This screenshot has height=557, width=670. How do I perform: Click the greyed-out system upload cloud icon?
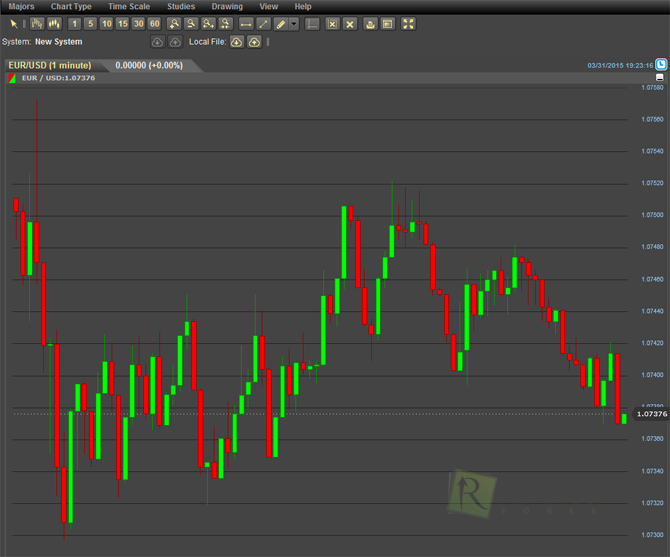(175, 42)
